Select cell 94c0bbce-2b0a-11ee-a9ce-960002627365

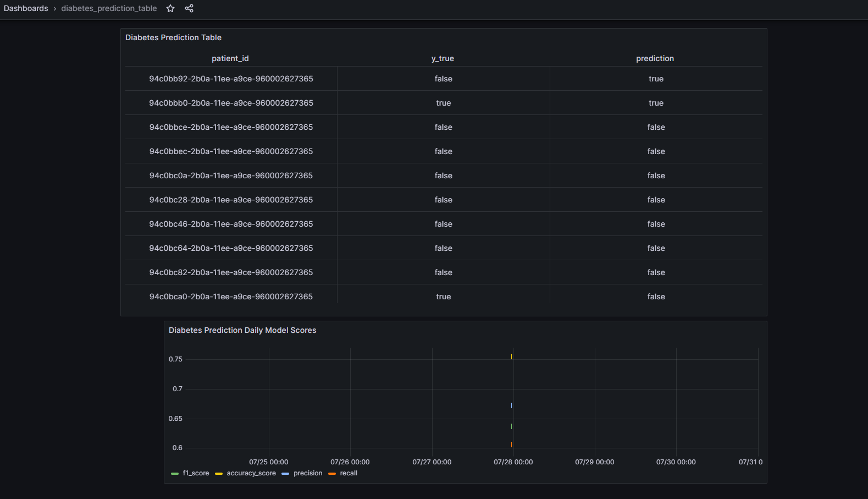click(231, 127)
